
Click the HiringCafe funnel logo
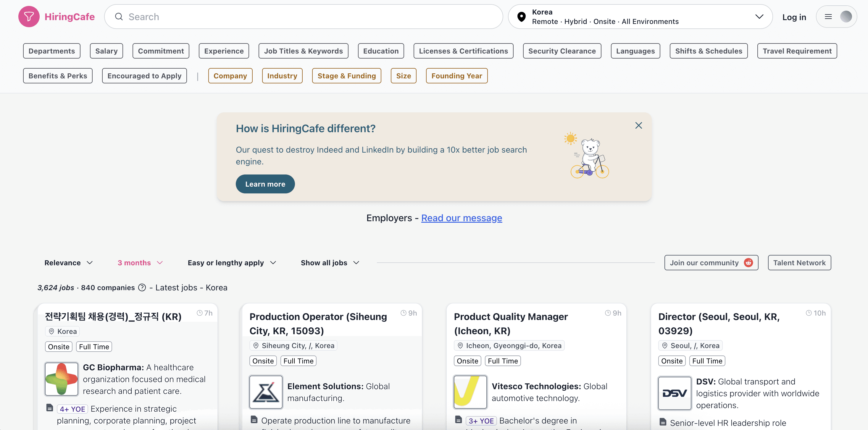pos(29,16)
